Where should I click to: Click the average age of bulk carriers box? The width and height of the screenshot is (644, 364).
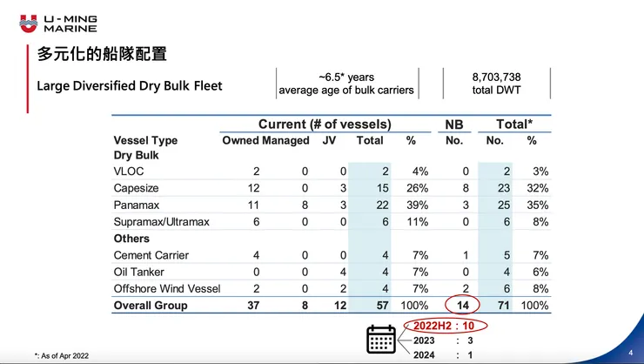coord(346,84)
